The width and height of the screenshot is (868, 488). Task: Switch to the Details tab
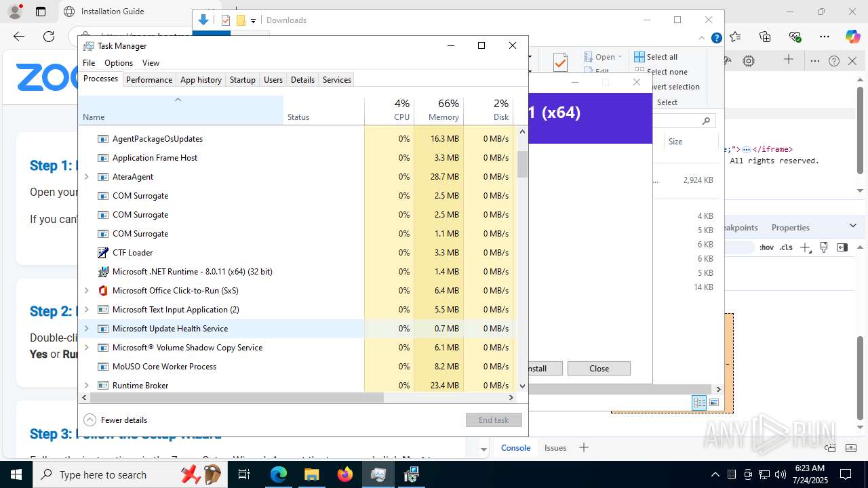pyautogui.click(x=302, y=80)
